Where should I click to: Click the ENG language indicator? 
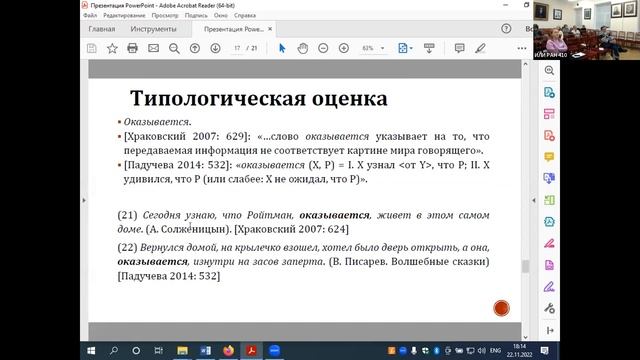(495, 351)
